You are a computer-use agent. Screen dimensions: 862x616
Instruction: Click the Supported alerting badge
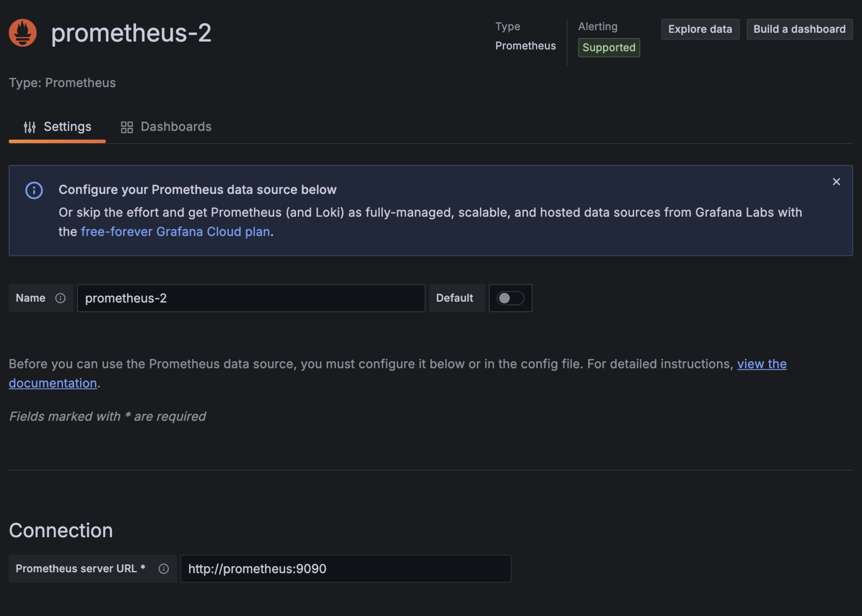(x=609, y=47)
